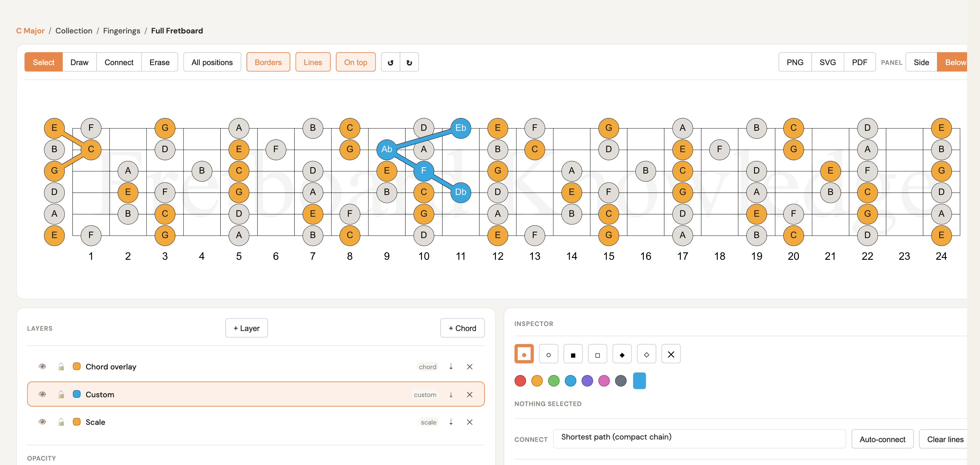
Task: Click the Custom layer blue color chip
Action: click(x=76, y=394)
